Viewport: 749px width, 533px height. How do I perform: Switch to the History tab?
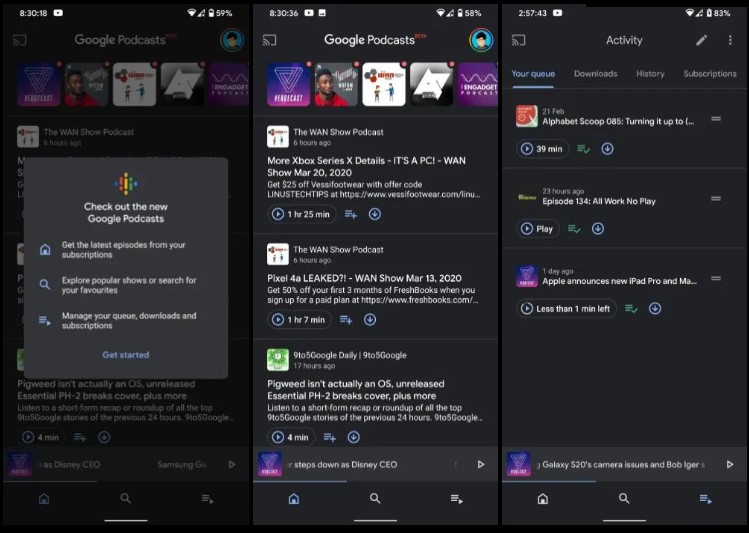(650, 74)
